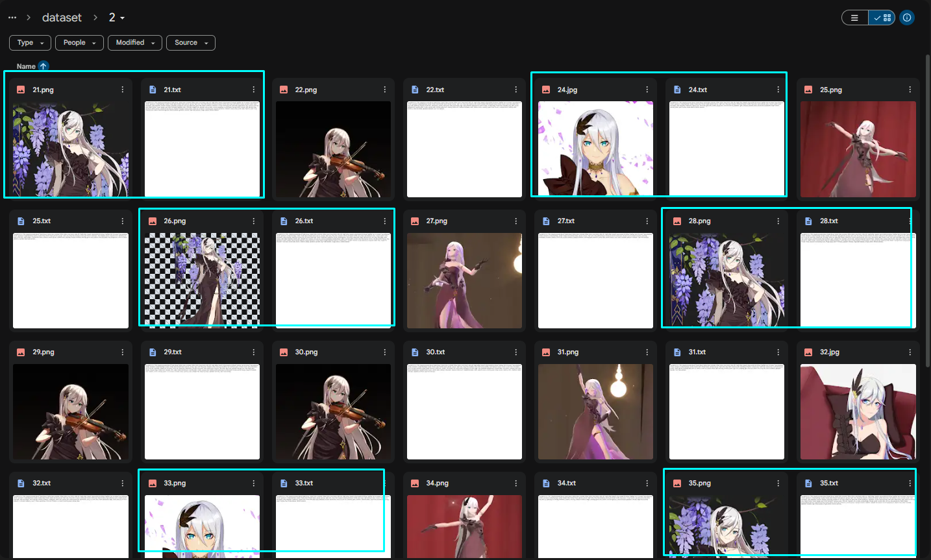
Task: Open the Type filter dropdown
Action: [31, 43]
